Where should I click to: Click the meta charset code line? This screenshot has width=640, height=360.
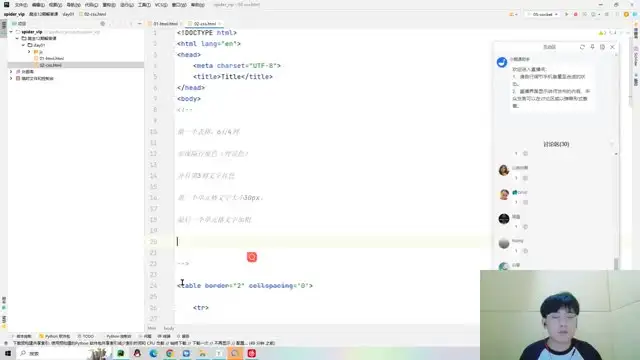[237, 65]
